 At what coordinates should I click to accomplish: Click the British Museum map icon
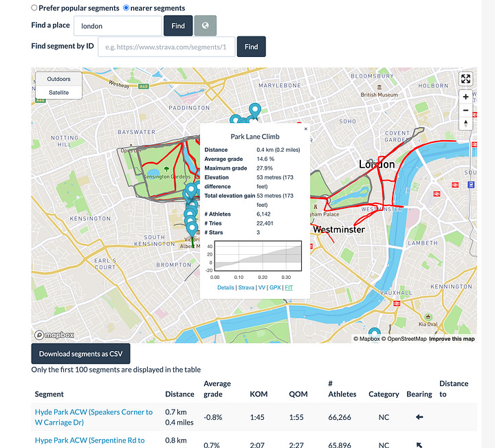point(379,87)
